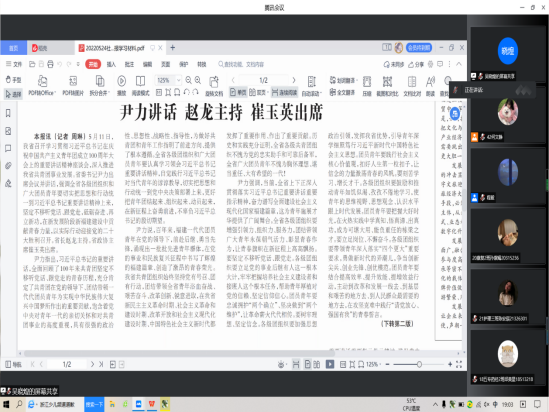This screenshot has height=412, width=549.
Task: Open the attachment paperclip sidebar icon
Action: pos(8,166)
